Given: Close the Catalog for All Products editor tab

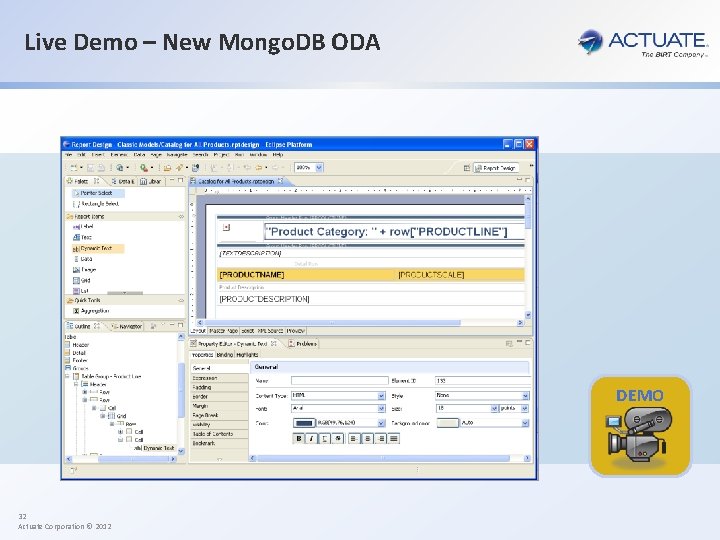Looking at the screenshot, I should tap(280, 181).
